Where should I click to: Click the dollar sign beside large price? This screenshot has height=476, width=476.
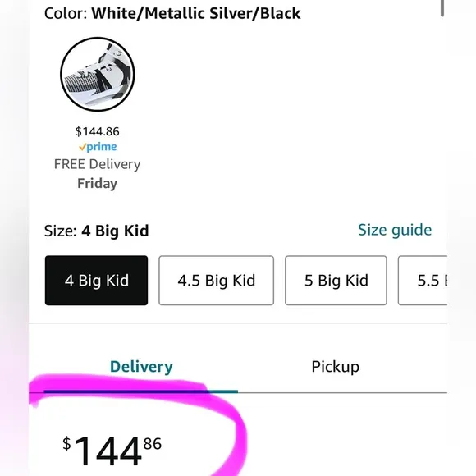66,444
